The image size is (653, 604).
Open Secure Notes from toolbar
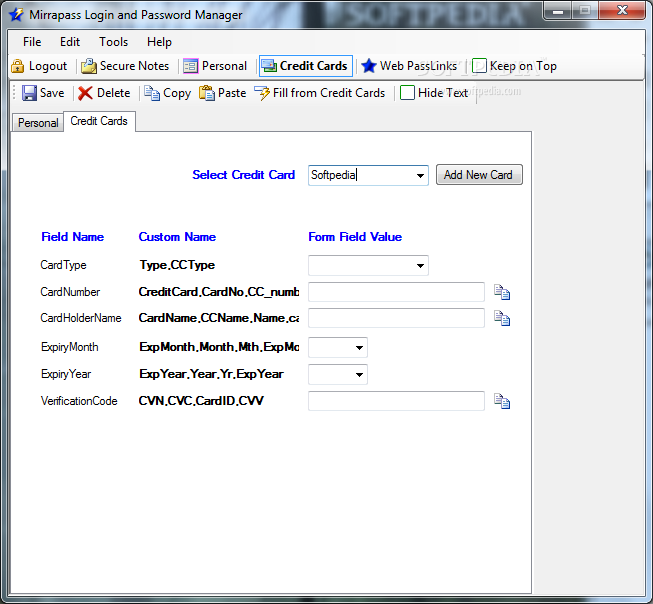point(125,66)
